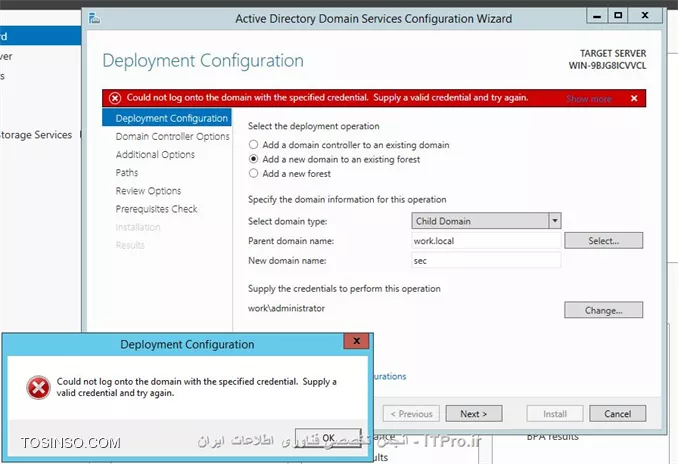Viewport: 678px width, 464px height.
Task: Go to the Paths step
Action: (127, 173)
